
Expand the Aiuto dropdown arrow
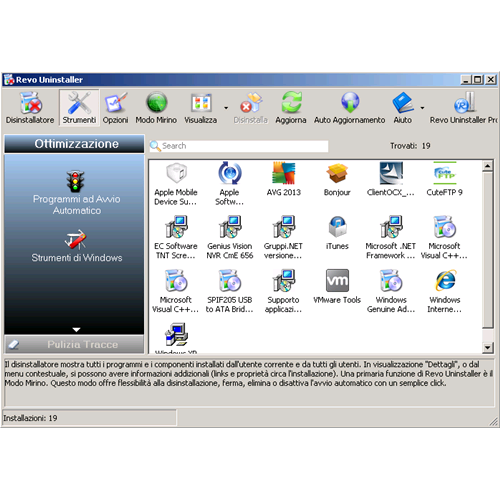(422, 108)
